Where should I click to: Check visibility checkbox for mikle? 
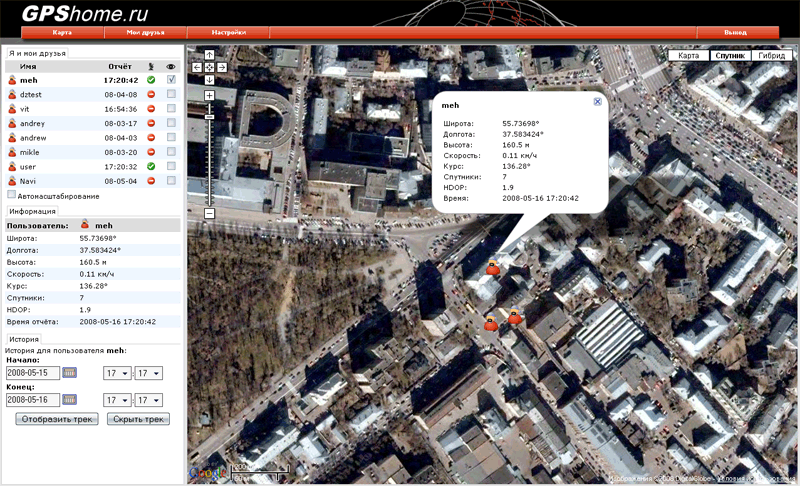[171, 151]
